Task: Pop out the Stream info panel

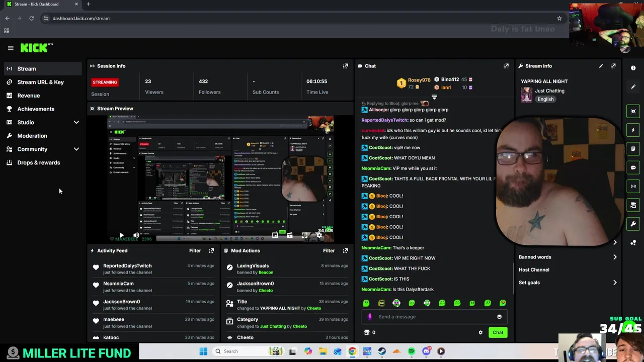Action: tap(613, 66)
